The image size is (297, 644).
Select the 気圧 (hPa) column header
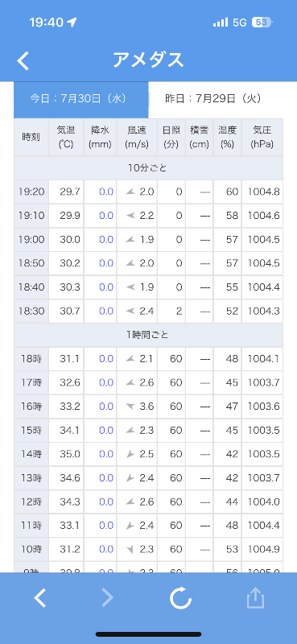(x=262, y=137)
